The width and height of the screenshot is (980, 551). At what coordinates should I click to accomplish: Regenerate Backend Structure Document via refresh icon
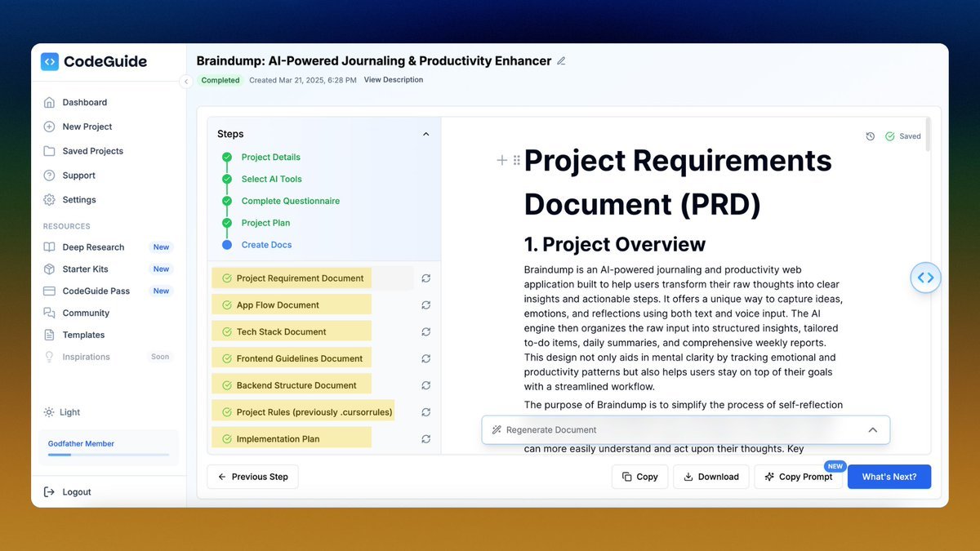[425, 385]
